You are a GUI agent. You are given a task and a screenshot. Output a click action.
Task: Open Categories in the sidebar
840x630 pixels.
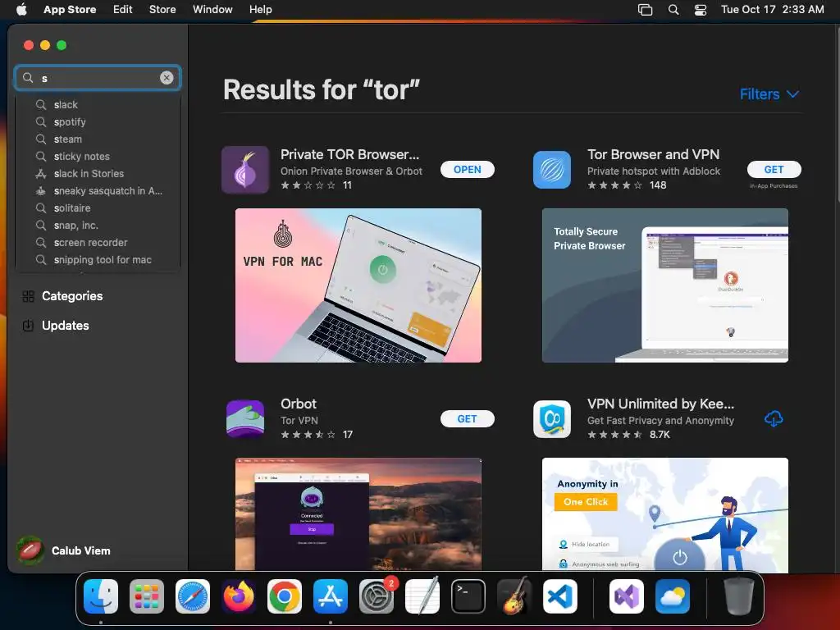click(72, 295)
